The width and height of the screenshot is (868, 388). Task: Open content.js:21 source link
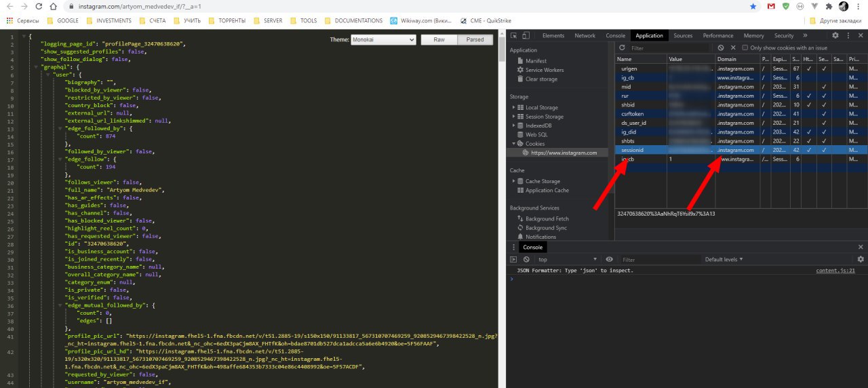[835, 270]
